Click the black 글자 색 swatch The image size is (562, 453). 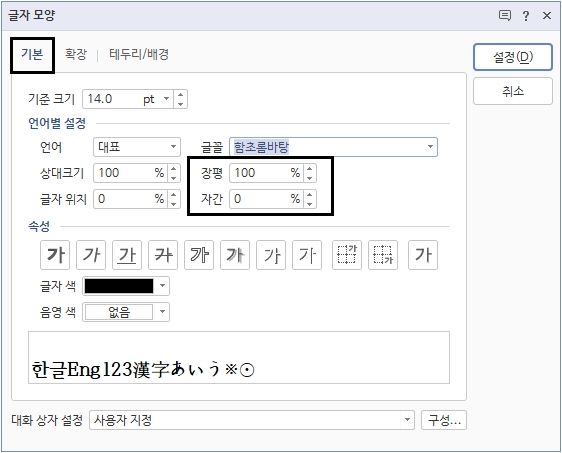119,286
